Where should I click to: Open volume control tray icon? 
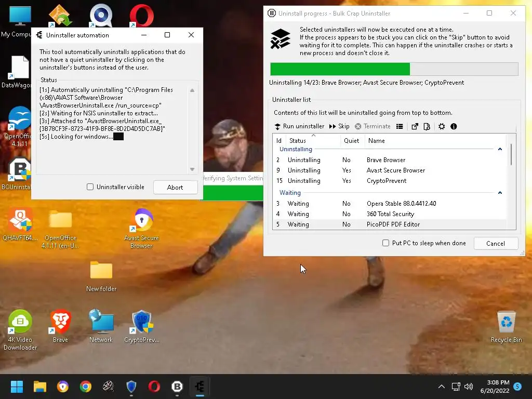coord(469,387)
